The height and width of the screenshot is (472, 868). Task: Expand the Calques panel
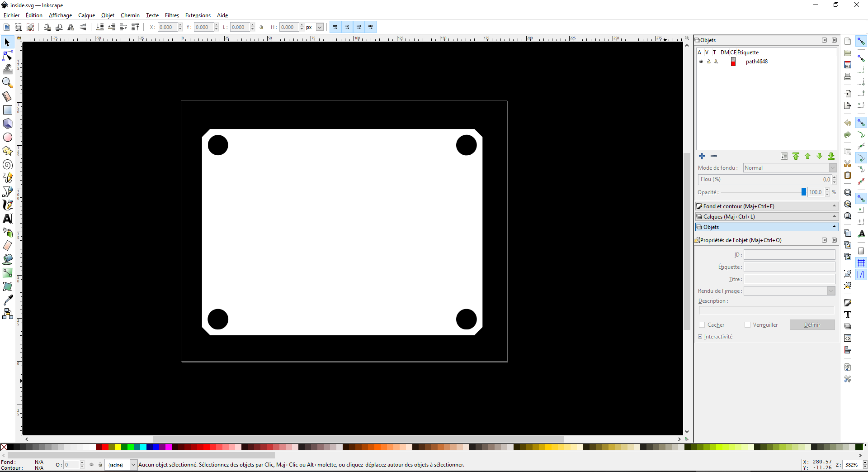[x=767, y=217]
